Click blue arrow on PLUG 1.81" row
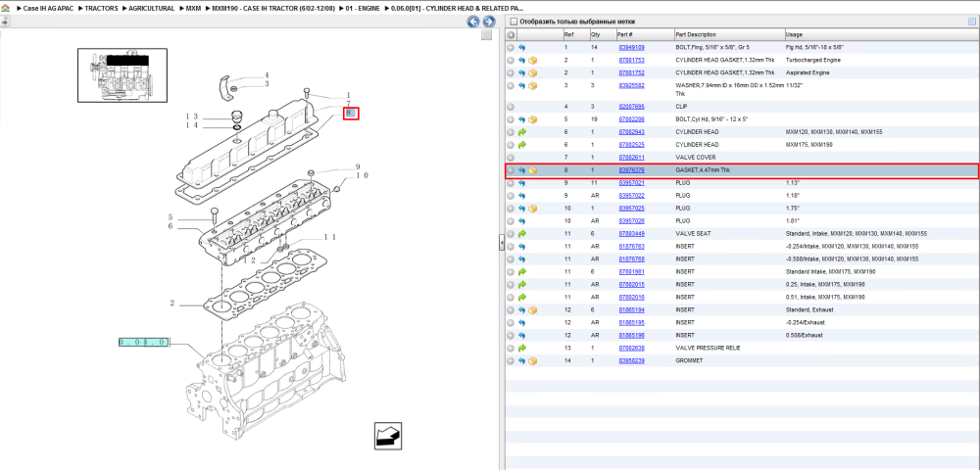The height and width of the screenshot is (470, 980). click(522, 221)
